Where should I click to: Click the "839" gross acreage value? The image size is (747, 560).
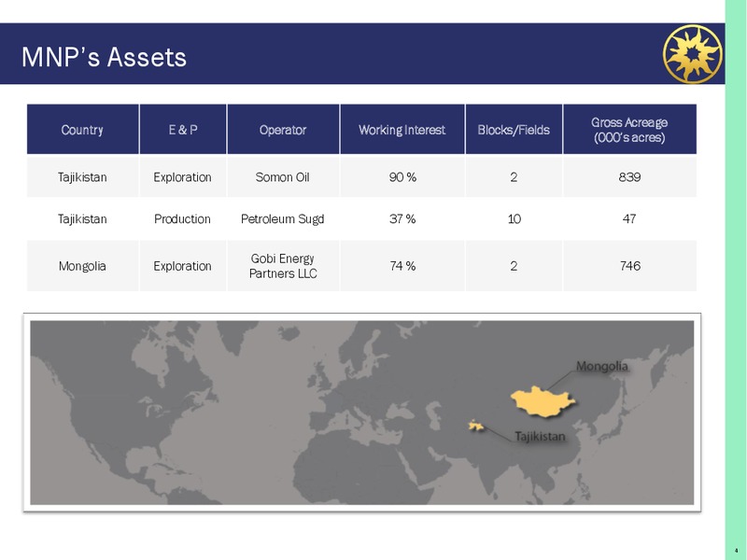click(x=629, y=177)
